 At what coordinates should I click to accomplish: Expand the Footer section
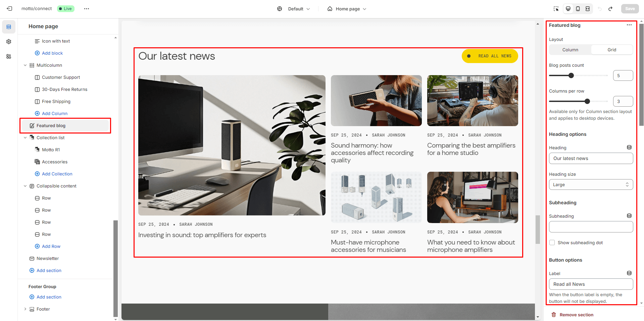coord(25,309)
